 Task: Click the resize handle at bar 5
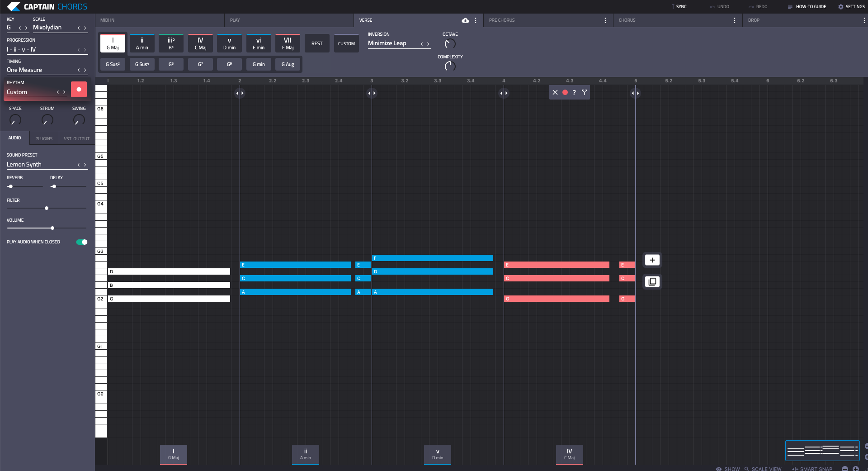[635, 93]
